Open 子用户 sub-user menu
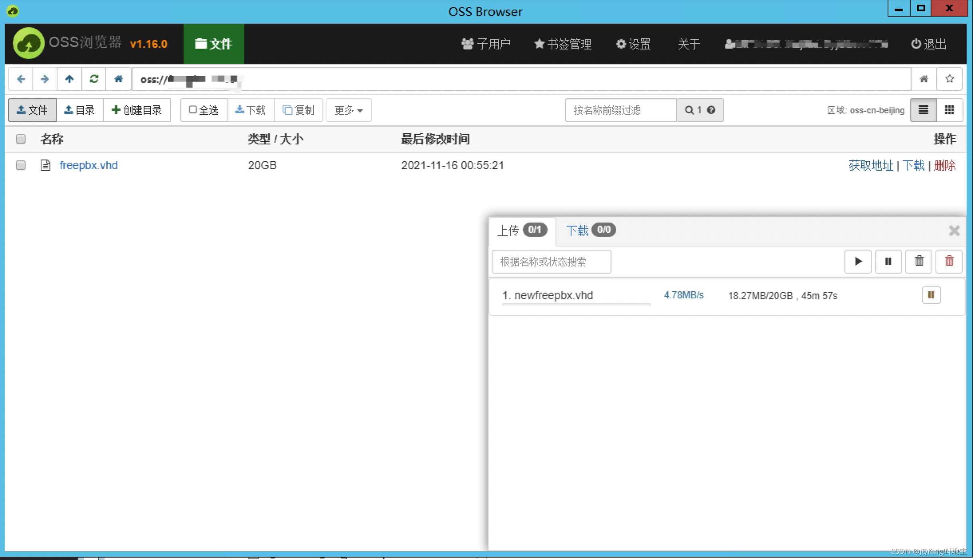 (486, 44)
